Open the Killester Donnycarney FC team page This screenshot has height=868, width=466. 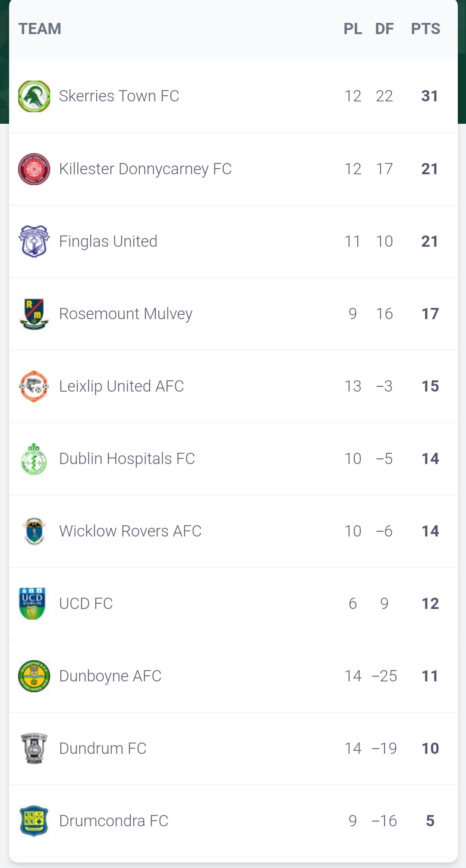[145, 168]
